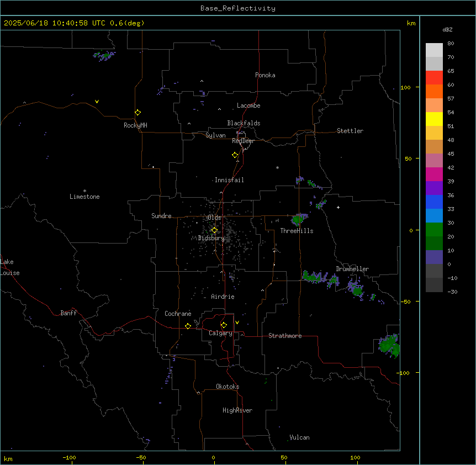This screenshot has height=465, width=476.
Task: Click the Strathmore label
Action: pyautogui.click(x=285, y=336)
